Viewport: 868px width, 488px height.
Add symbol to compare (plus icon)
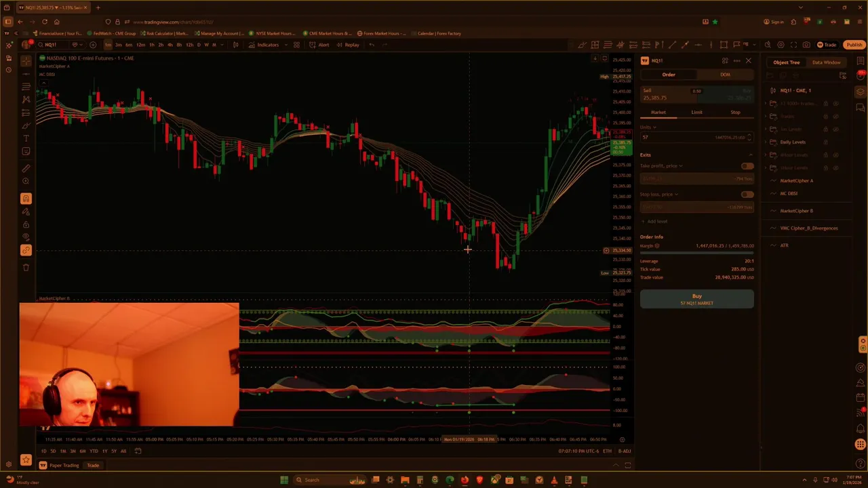[x=93, y=45]
